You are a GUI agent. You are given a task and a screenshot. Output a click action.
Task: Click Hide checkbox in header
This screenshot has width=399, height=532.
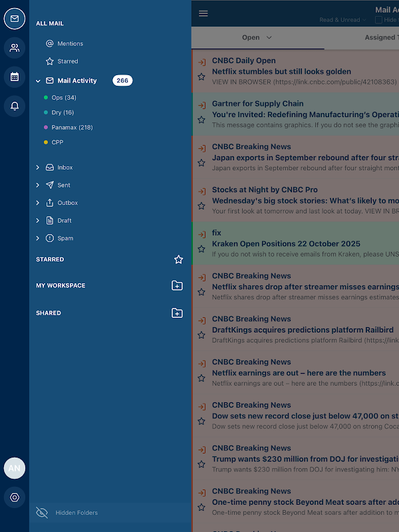pyautogui.click(x=378, y=20)
